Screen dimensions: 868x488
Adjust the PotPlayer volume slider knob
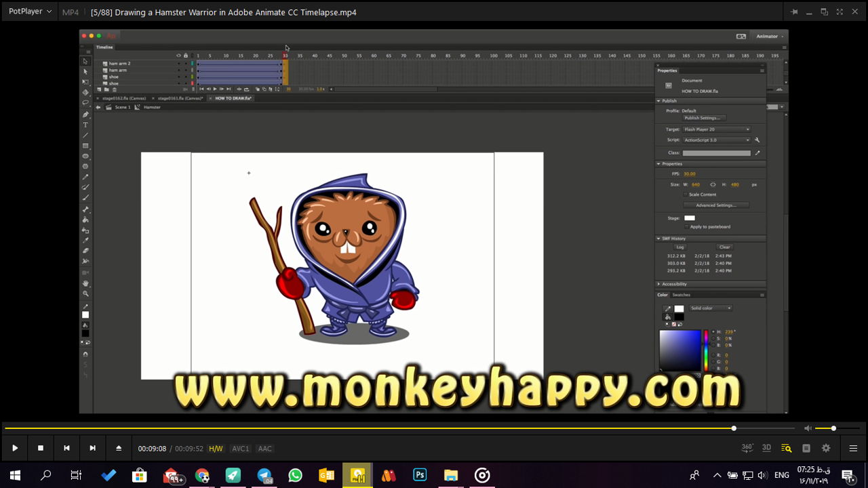pos(833,428)
